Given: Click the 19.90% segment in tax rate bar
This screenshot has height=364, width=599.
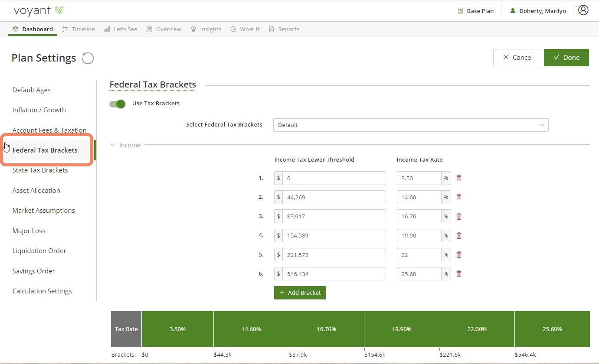Looking at the screenshot, I should click(401, 329).
